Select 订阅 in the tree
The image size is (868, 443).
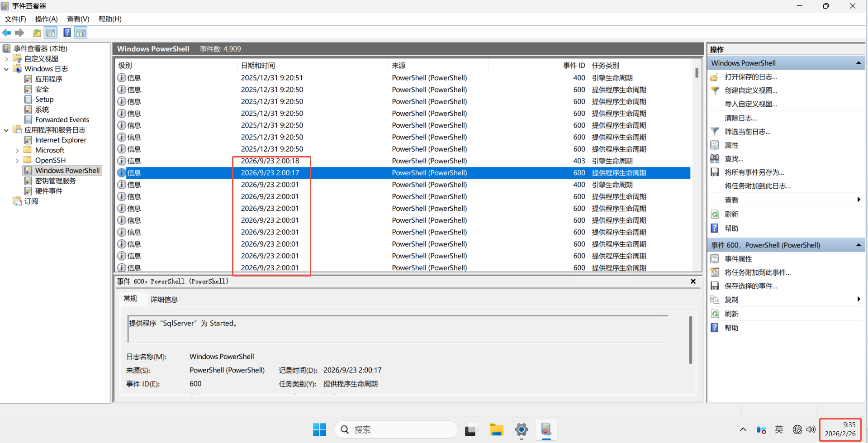click(x=31, y=201)
